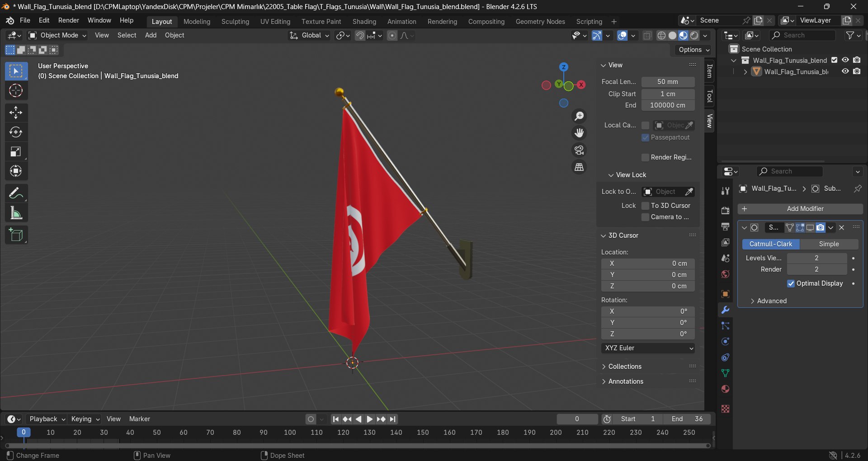This screenshot has width=868, height=461.
Task: Jump to the timeline start frame
Action: pyautogui.click(x=336, y=419)
